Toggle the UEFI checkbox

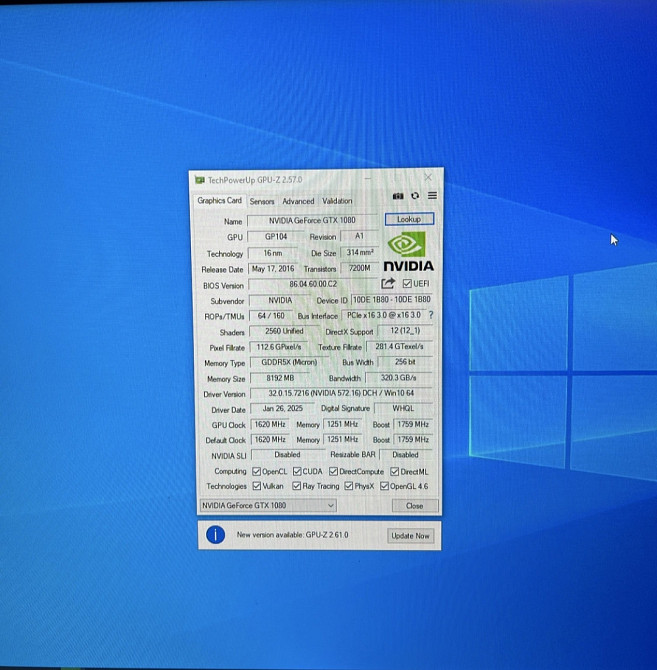point(406,284)
